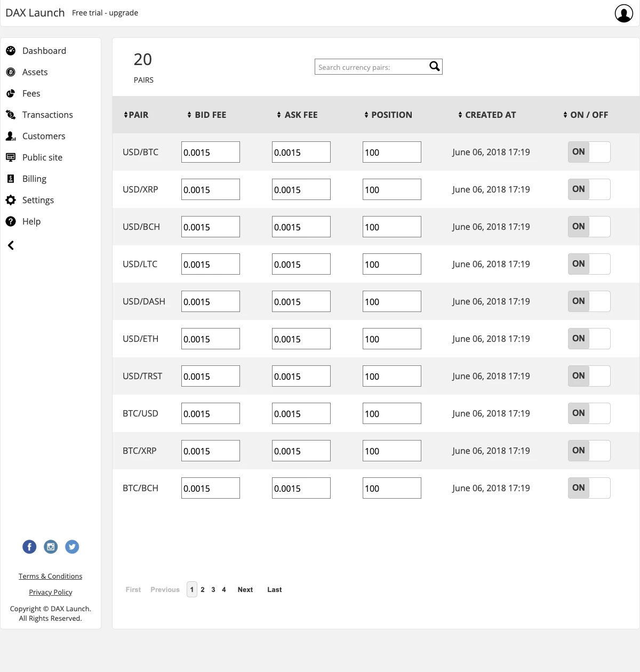This screenshot has height=672, width=640.
Task: Switch off the BTC/USD pair
Action: point(589,413)
